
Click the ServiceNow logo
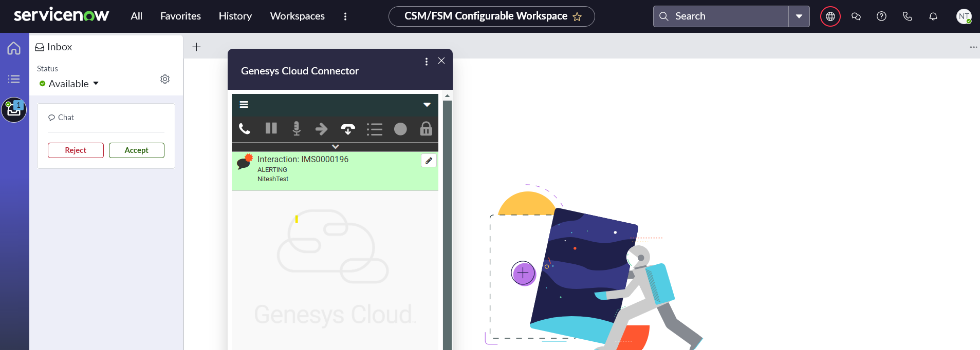tap(61, 15)
